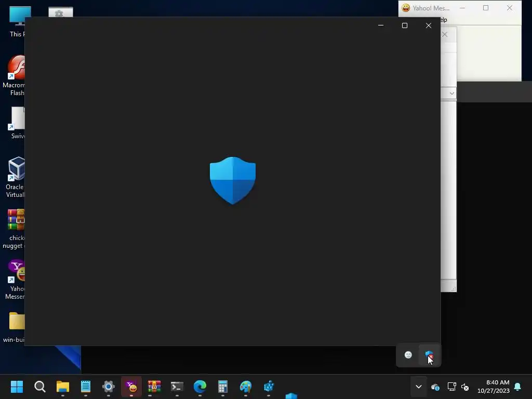Open the blue cubes app in the taskbar
This screenshot has height=399, width=532.
pyautogui.click(x=269, y=387)
